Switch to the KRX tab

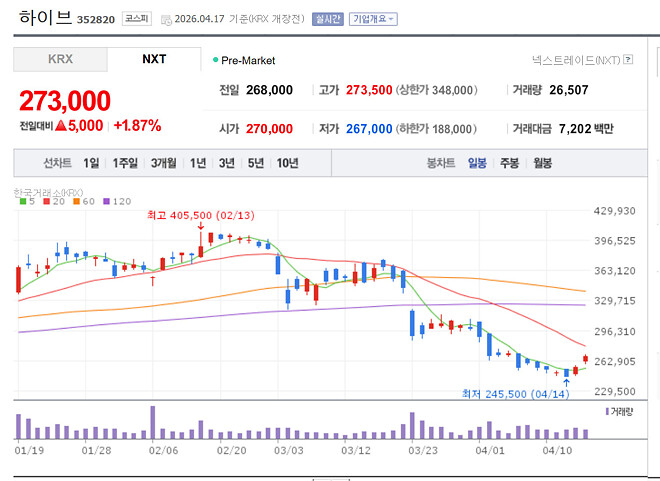(60, 59)
